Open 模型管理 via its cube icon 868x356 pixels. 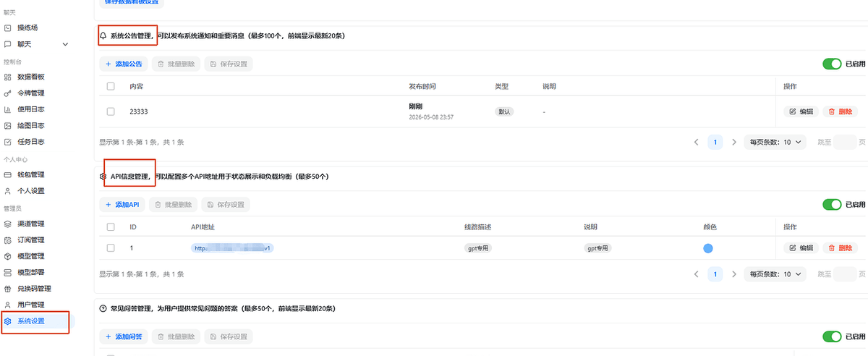tap(8, 256)
